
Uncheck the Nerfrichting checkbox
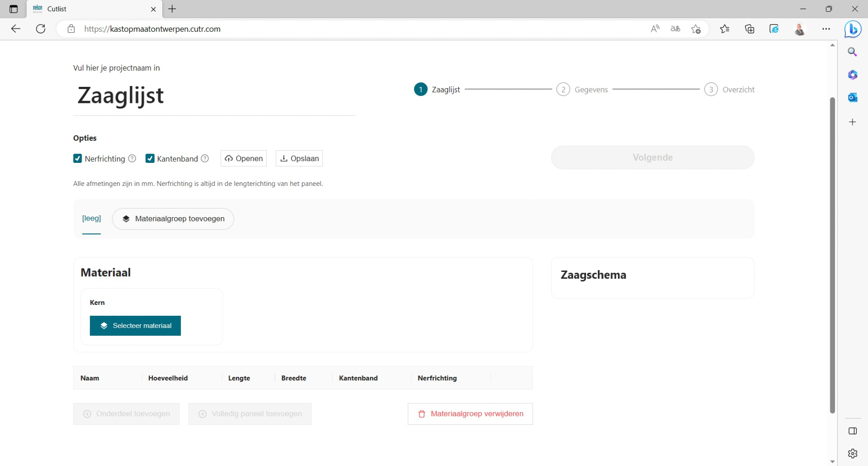78,159
